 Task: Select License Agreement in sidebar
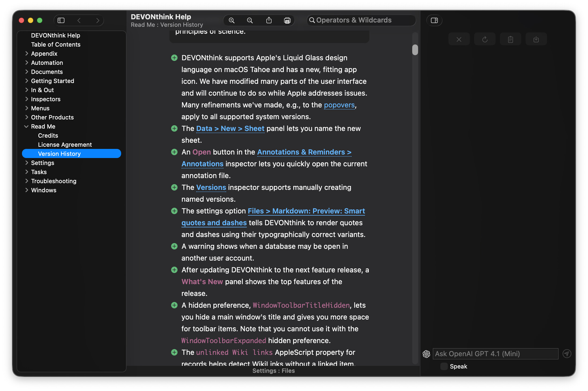pyautogui.click(x=65, y=145)
